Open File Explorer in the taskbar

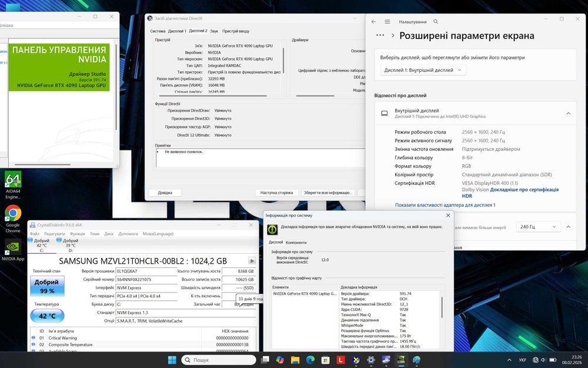pos(295,360)
